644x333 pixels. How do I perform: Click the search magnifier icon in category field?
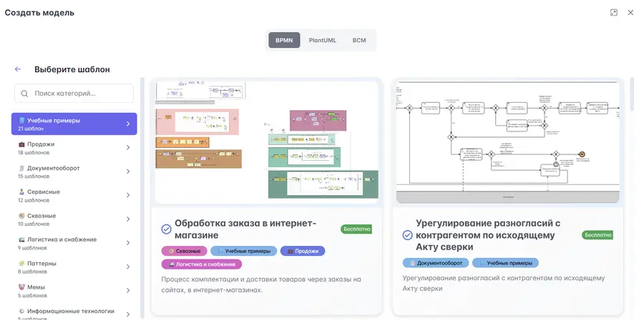(24, 94)
